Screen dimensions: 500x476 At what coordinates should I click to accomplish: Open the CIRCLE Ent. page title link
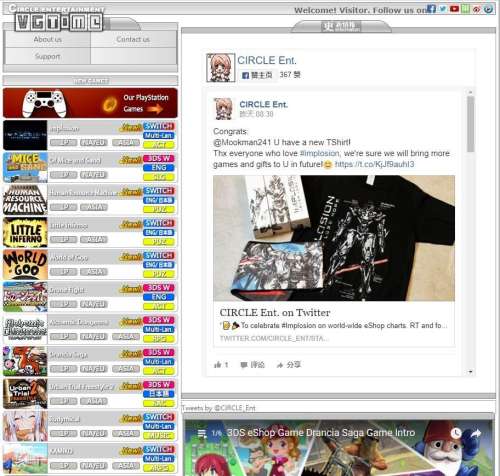click(x=267, y=60)
